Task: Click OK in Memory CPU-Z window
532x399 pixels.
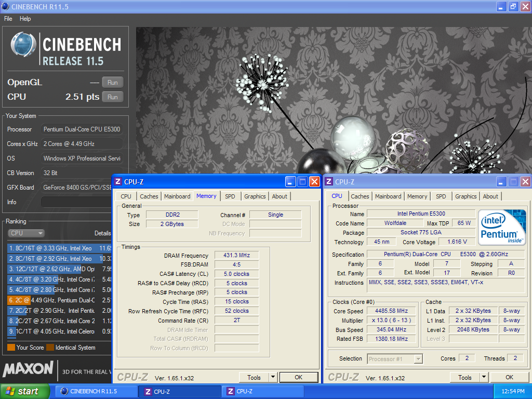Action: pos(299,377)
